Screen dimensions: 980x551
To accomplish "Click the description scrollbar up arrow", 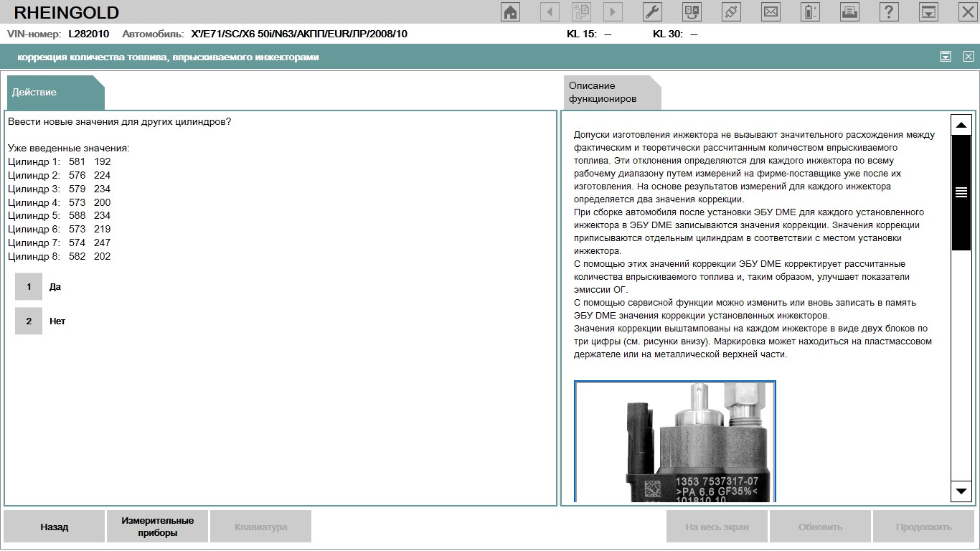I will pos(961,125).
